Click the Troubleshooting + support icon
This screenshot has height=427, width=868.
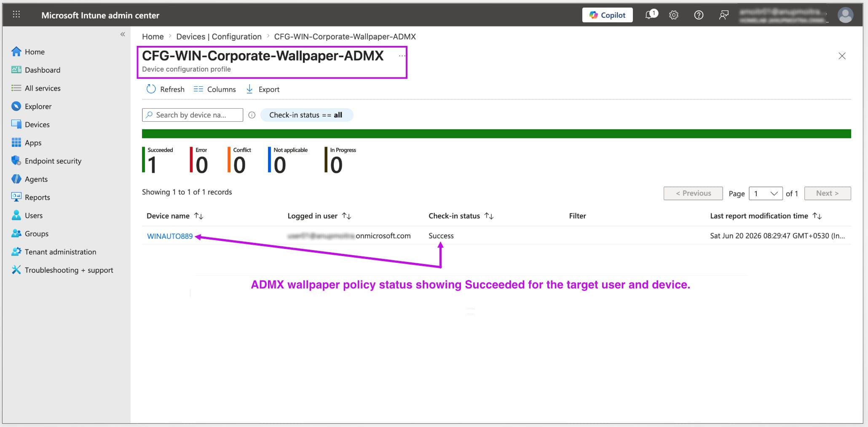(16, 270)
